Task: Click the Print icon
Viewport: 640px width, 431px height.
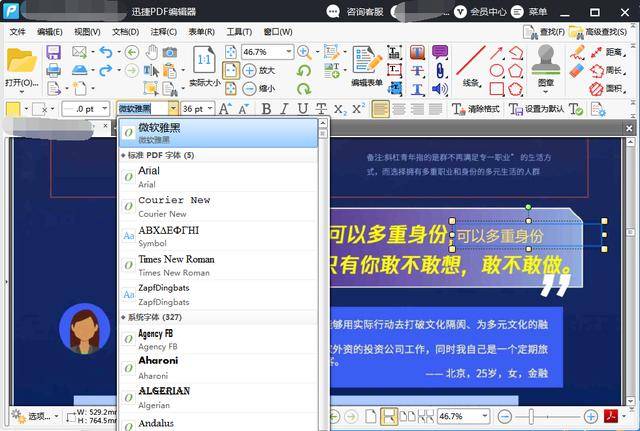Action: click(53, 71)
